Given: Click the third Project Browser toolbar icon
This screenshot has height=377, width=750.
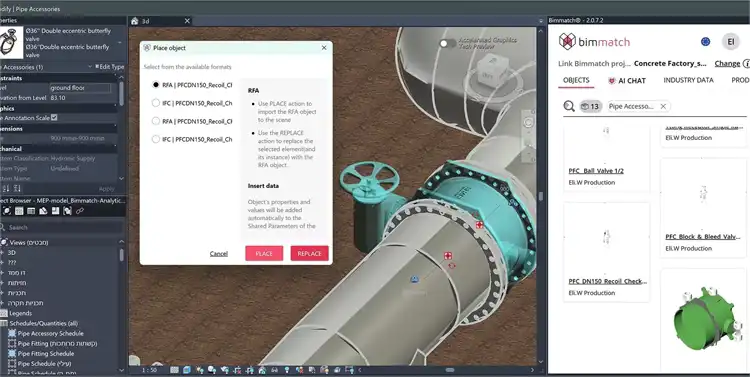Looking at the screenshot, I should [31, 211].
